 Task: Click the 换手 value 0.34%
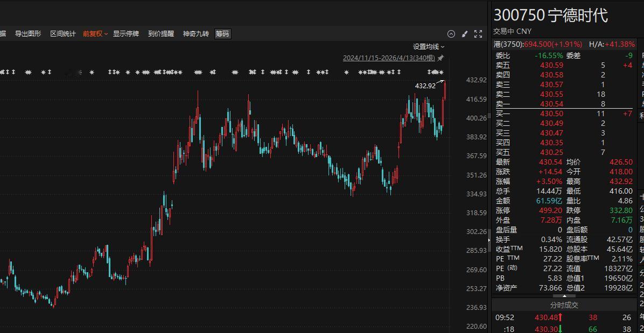coord(551,239)
